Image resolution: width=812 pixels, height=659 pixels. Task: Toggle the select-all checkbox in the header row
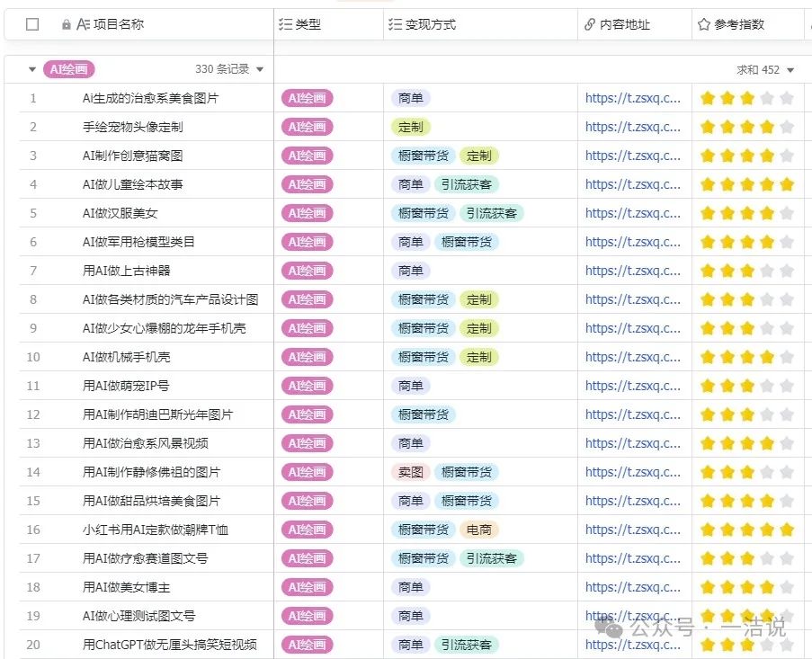(32, 24)
